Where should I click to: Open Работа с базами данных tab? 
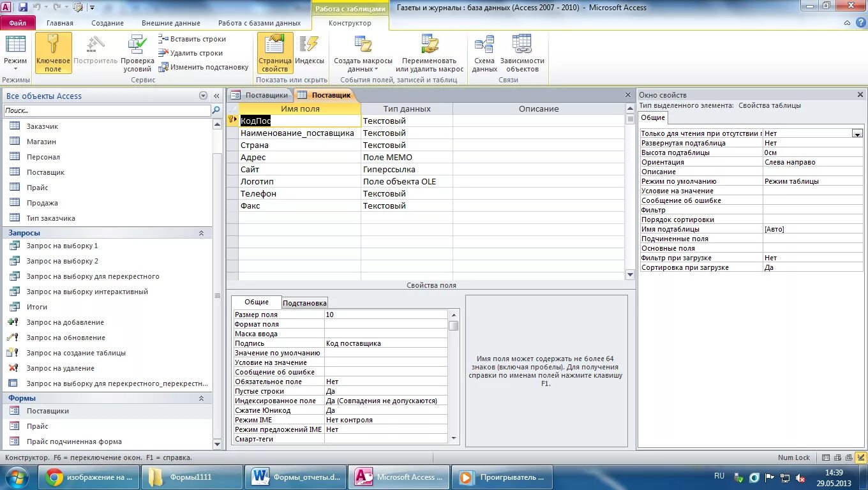260,23
